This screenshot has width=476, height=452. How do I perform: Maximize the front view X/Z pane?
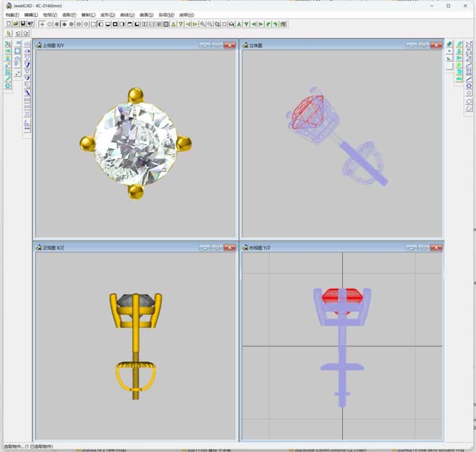click(217, 247)
